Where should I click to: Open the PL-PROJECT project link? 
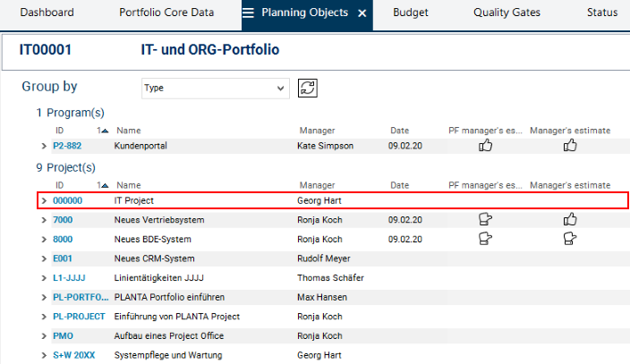[x=81, y=317]
